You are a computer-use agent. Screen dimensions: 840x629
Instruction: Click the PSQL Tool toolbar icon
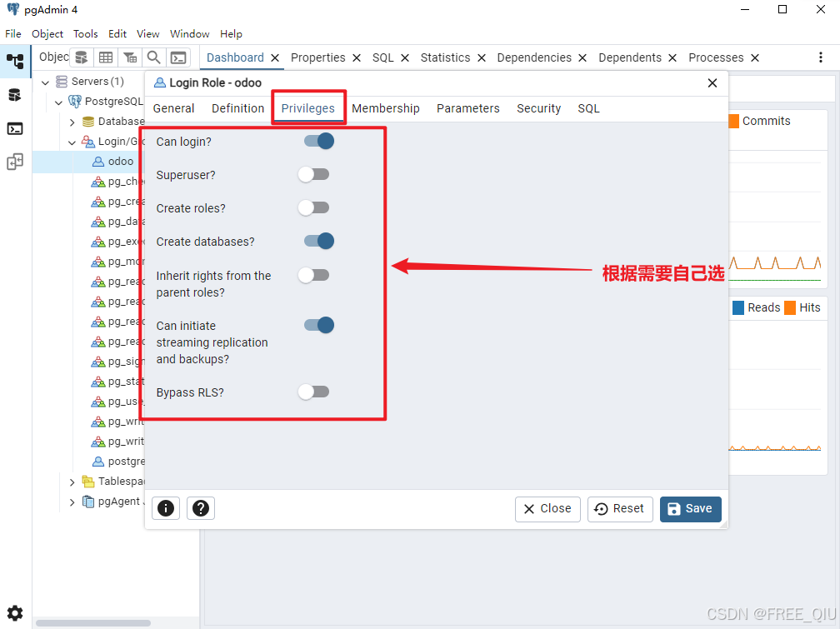(178, 57)
